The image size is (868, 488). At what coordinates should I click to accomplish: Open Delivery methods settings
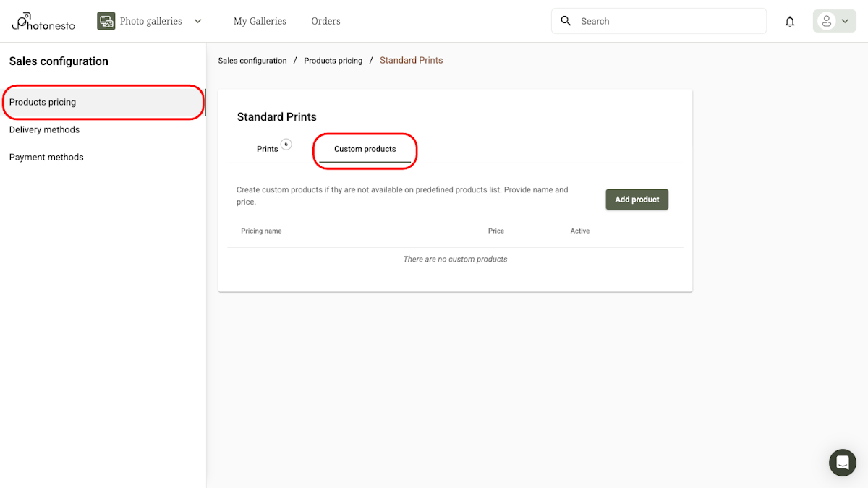click(44, 129)
